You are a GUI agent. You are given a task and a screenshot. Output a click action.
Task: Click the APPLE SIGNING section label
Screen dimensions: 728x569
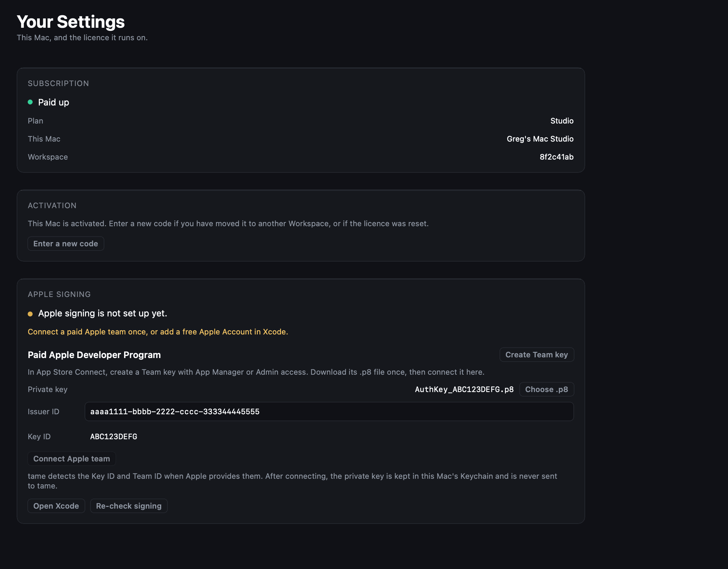click(x=59, y=294)
